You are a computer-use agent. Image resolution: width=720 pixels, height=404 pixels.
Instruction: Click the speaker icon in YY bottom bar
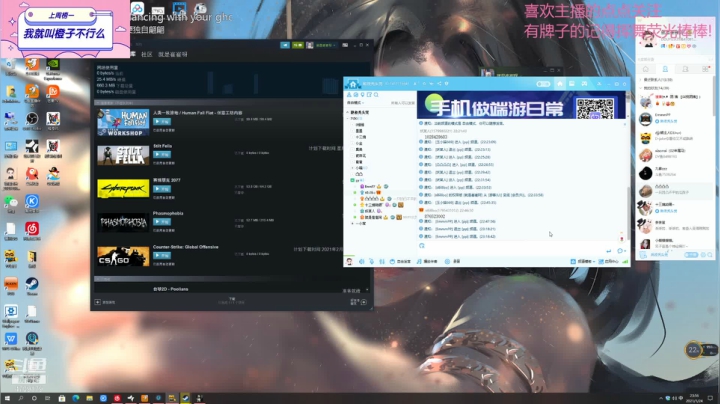coord(362,261)
